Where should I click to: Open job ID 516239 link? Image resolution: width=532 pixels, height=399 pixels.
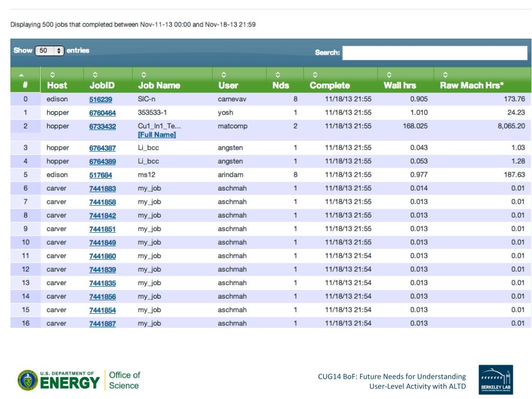pyautogui.click(x=100, y=99)
